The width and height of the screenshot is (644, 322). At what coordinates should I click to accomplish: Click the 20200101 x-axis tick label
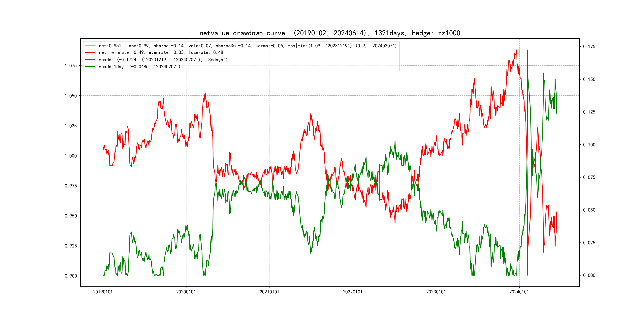tap(186, 292)
